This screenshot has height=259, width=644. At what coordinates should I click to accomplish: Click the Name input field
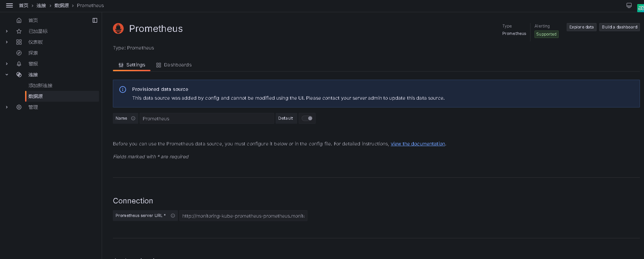[207, 118]
